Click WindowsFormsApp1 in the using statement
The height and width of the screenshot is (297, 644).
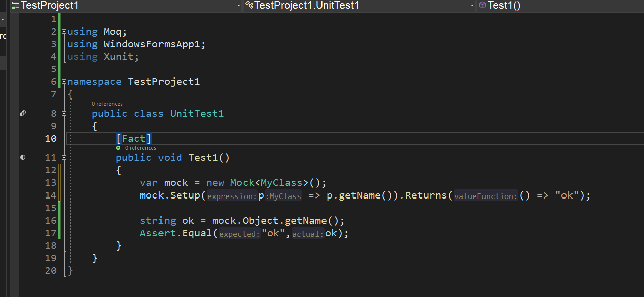pyautogui.click(x=152, y=44)
